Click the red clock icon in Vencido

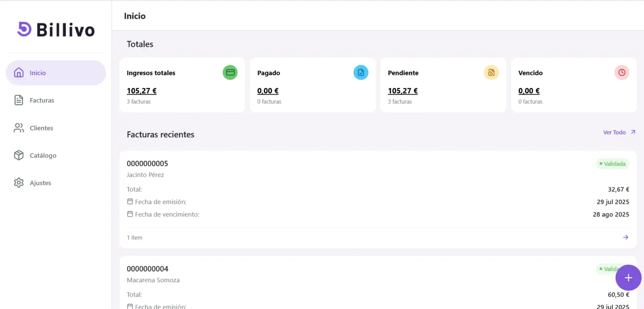(622, 72)
